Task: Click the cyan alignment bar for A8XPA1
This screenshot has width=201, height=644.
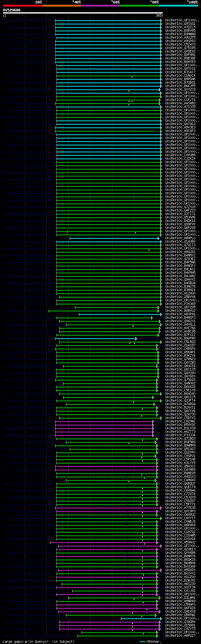Action: click(120, 314)
